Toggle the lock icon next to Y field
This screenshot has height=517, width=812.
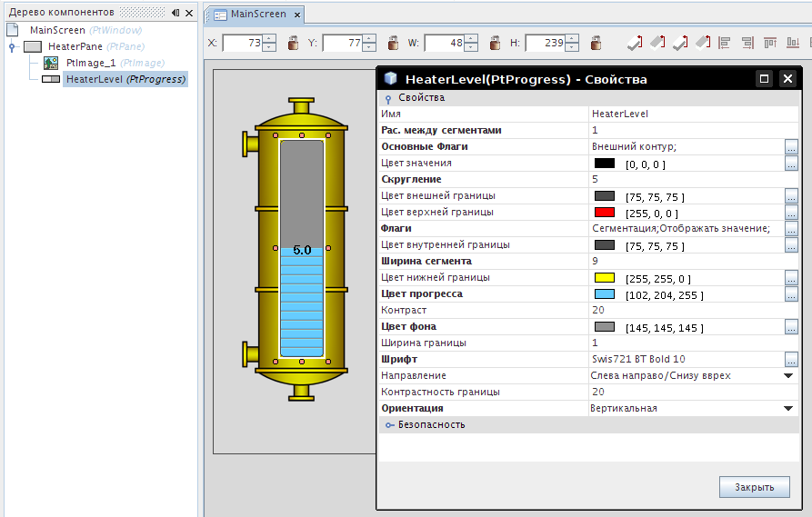[393, 43]
